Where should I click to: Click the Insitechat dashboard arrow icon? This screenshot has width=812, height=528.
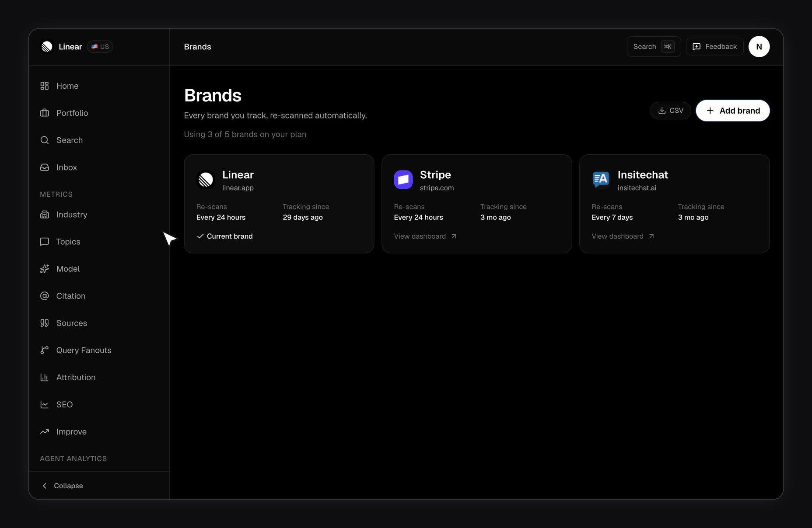(651, 236)
